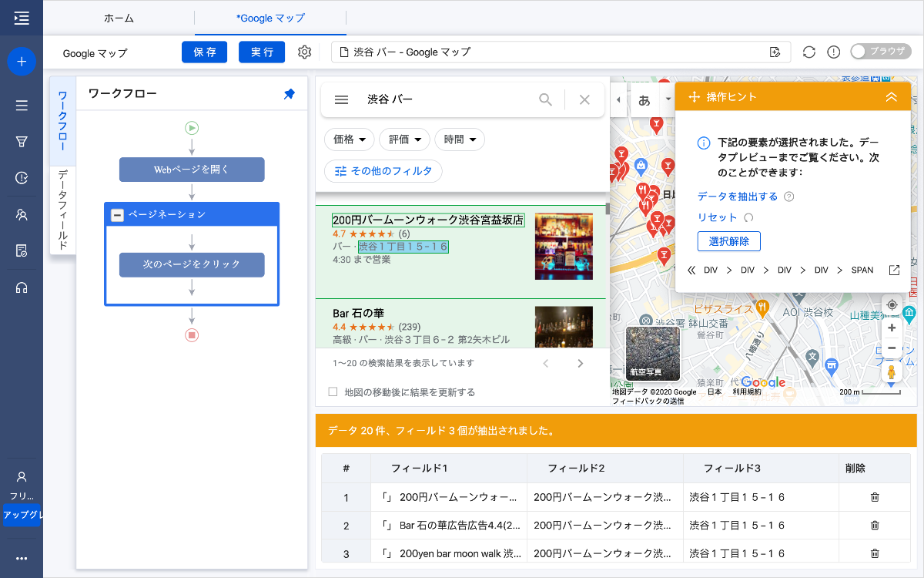Open workflow settings gear icon
Image resolution: width=924 pixels, height=578 pixels.
coord(304,52)
